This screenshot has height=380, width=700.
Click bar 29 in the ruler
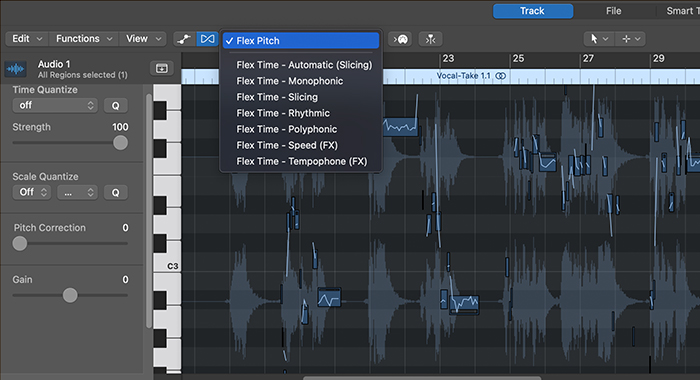[x=658, y=58]
